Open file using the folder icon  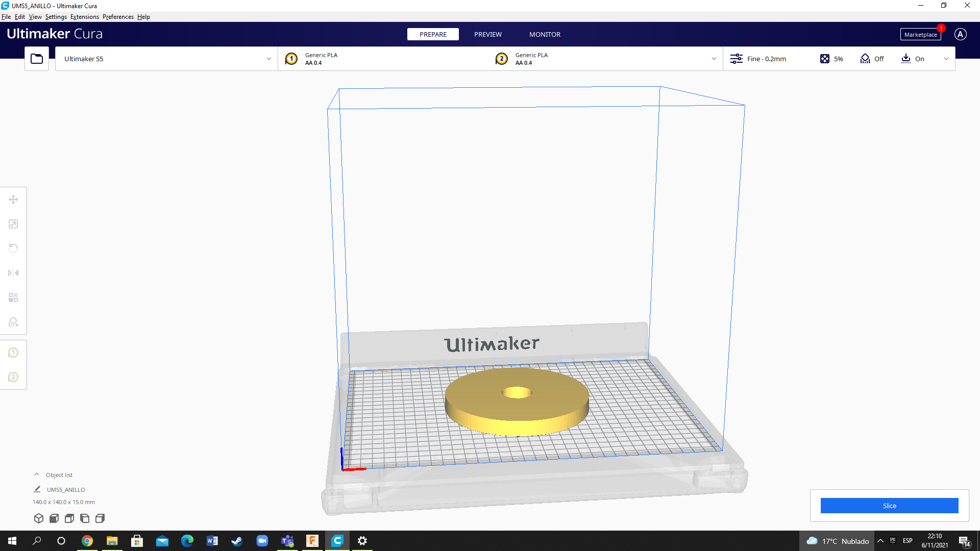pyautogui.click(x=37, y=59)
